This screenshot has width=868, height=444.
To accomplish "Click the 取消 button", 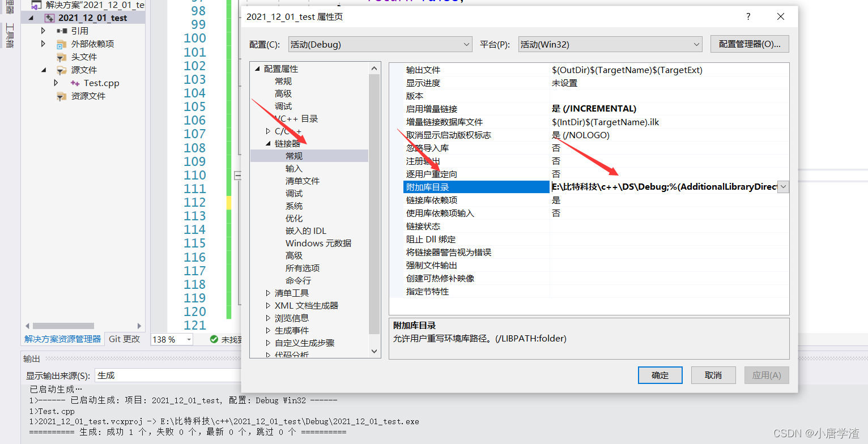I will tap(713, 375).
